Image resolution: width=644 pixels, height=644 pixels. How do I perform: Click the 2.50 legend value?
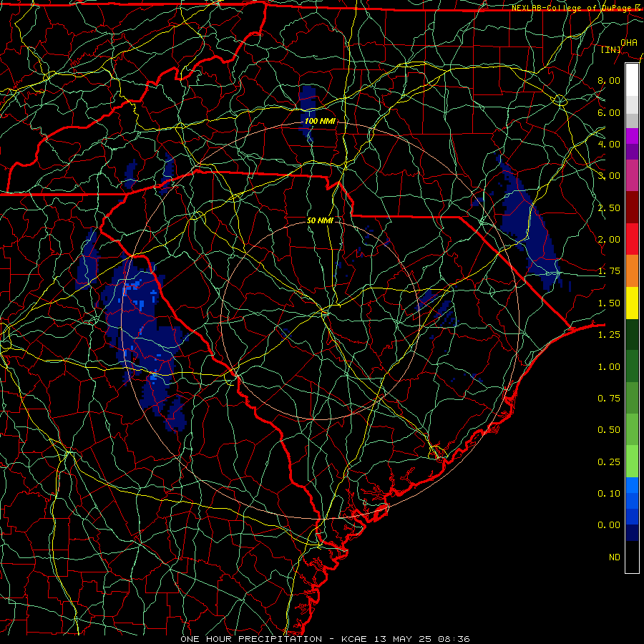pos(609,208)
